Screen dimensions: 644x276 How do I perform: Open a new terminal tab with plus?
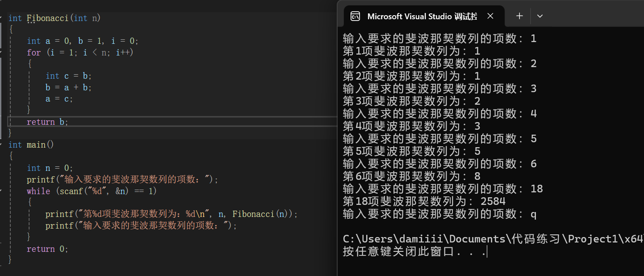coord(519,16)
